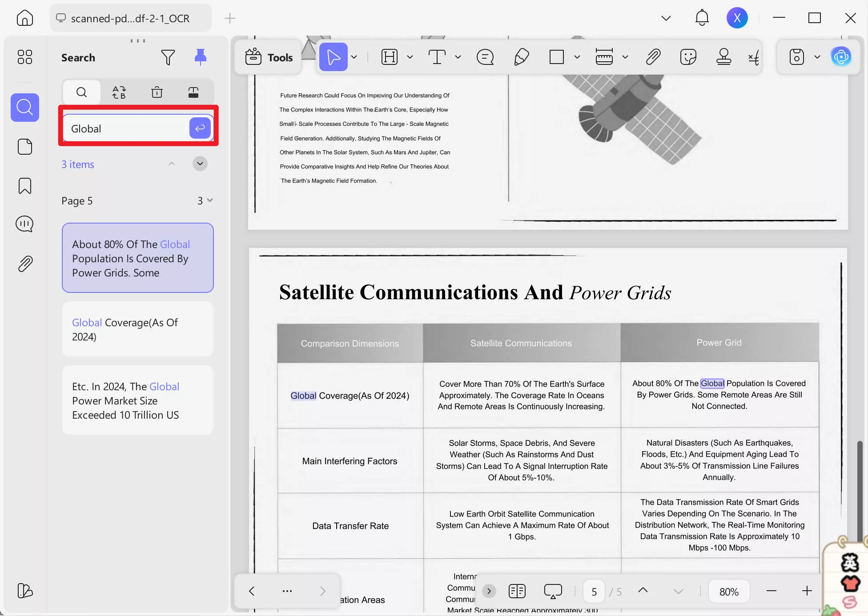Open the Tools menu
The height and width of the screenshot is (616, 868).
(268, 57)
